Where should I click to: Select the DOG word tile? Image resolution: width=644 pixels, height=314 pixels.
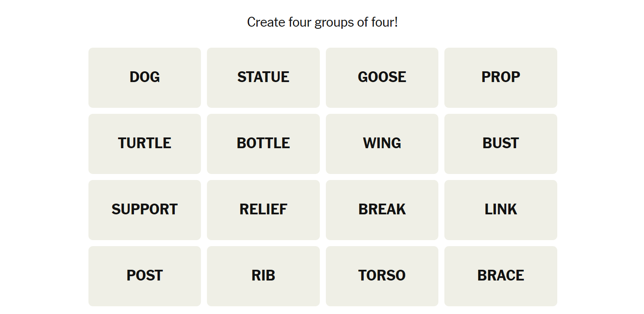click(145, 77)
